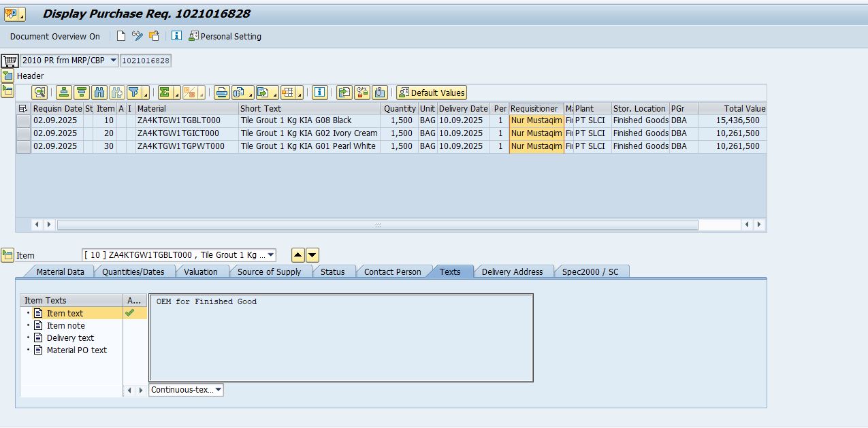Sort the item table in ascending order
This screenshot has width=868, height=428.
(x=64, y=93)
